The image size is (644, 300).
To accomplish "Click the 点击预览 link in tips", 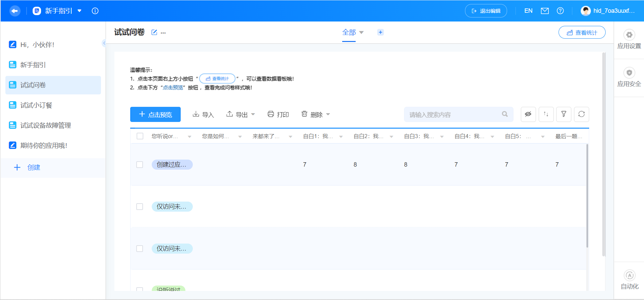I will coord(173,87).
